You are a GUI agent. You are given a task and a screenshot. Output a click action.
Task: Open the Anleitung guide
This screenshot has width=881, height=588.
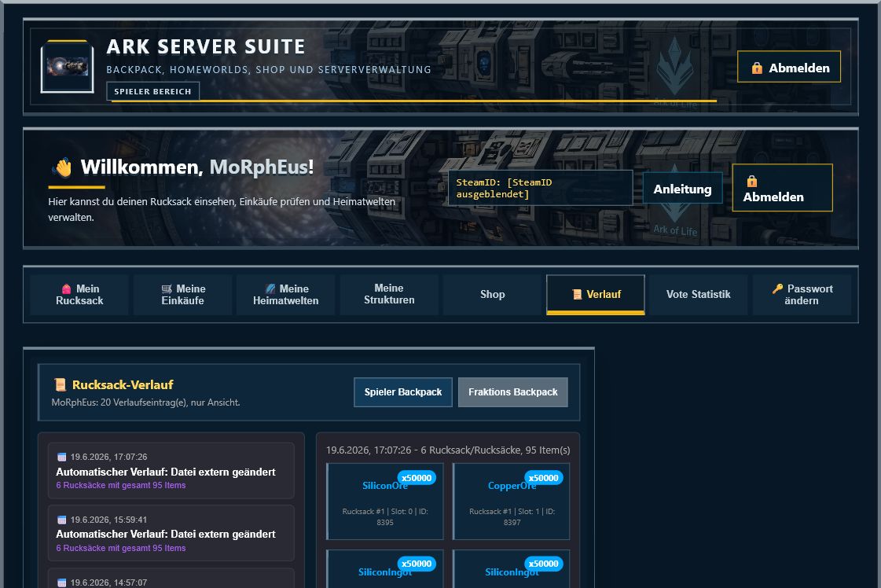tap(682, 189)
